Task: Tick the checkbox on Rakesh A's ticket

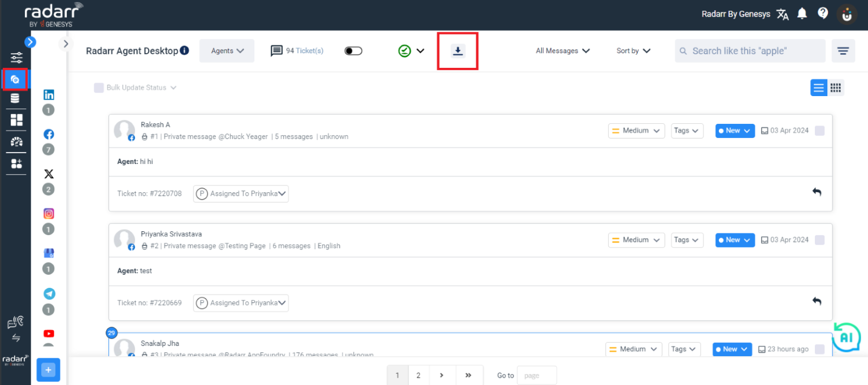Action: pos(819,130)
